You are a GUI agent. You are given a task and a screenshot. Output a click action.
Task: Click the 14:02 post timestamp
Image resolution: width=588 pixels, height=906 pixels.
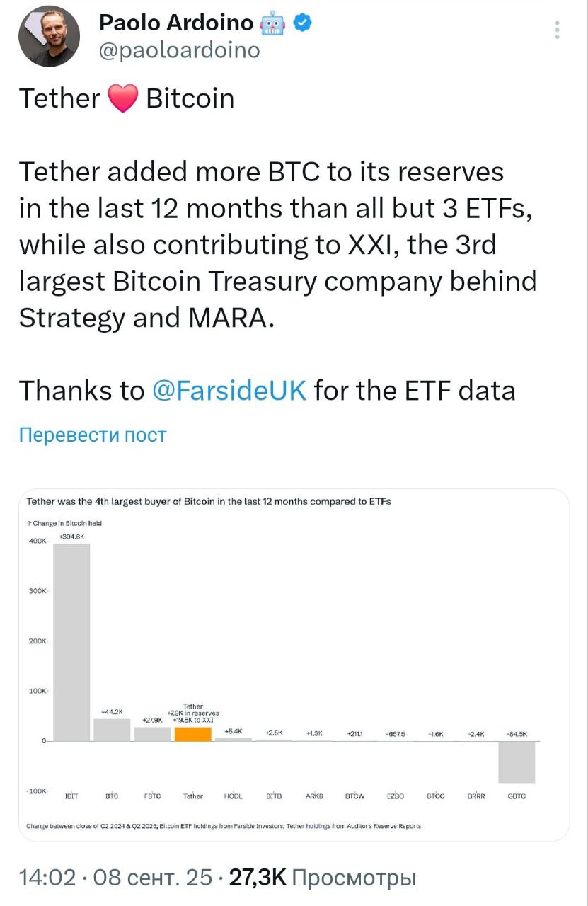tap(47, 878)
